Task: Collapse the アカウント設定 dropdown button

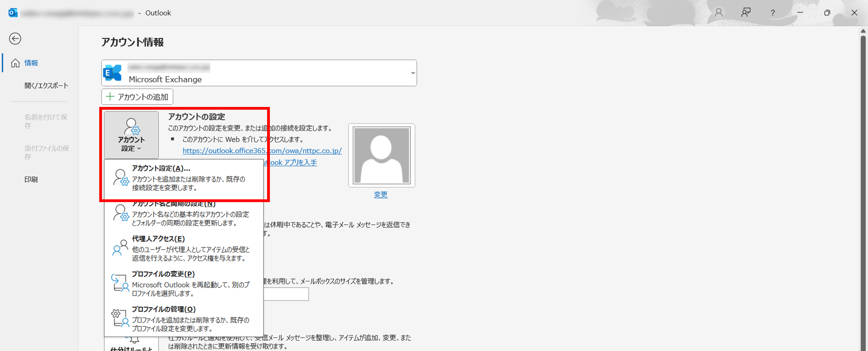Action: (131, 135)
